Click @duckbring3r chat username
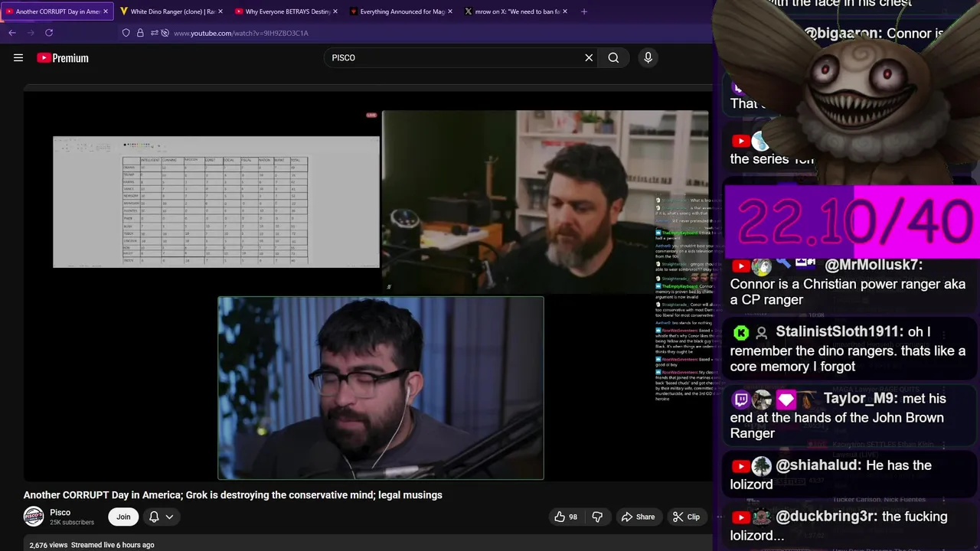Screen dimensions: 980x551 pos(826,517)
